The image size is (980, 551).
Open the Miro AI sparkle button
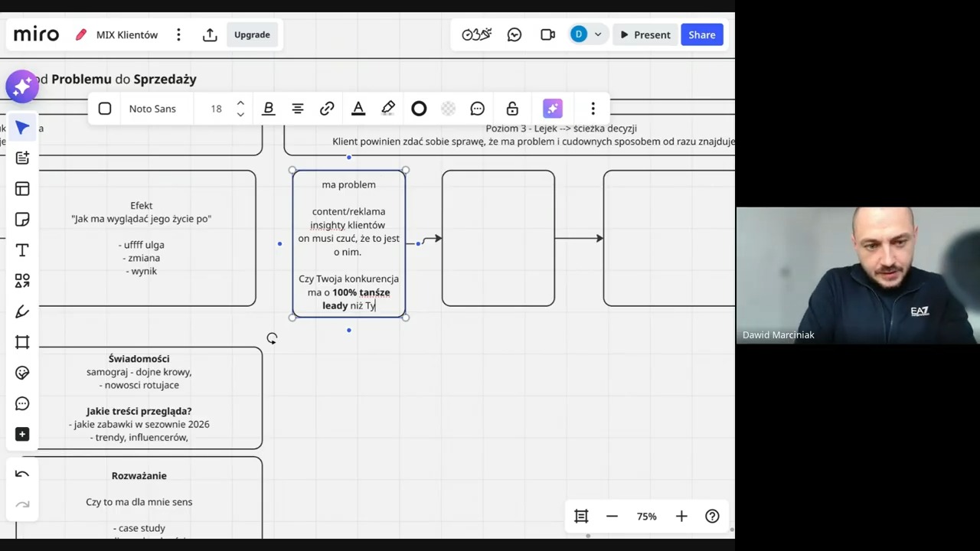(22, 86)
